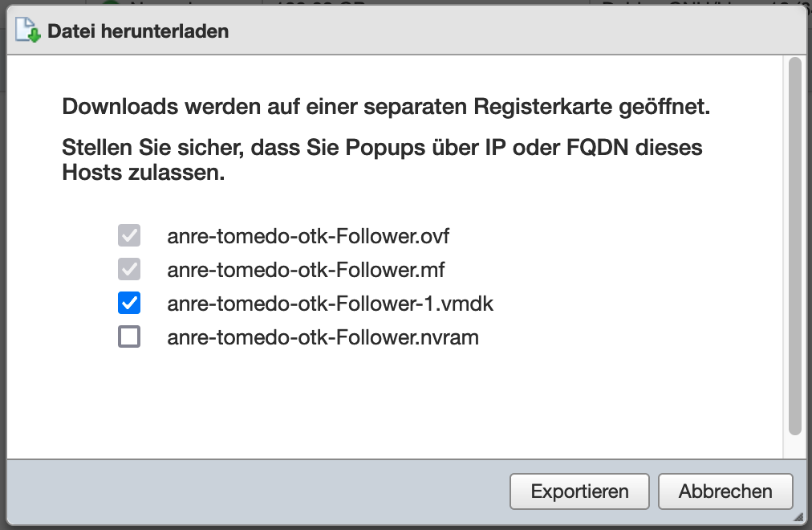Start the export with Exportieren
Viewport: 812px width, 530px height.
579,491
